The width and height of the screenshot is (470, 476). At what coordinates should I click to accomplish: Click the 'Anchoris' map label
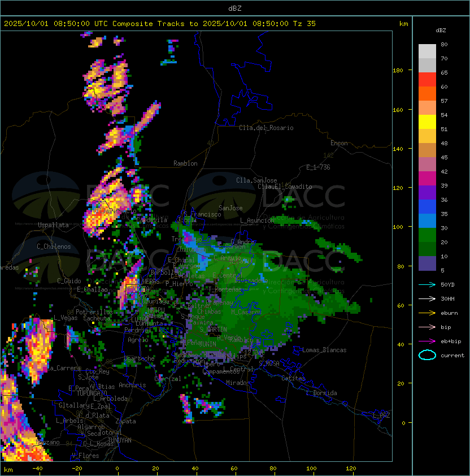pos(132,385)
